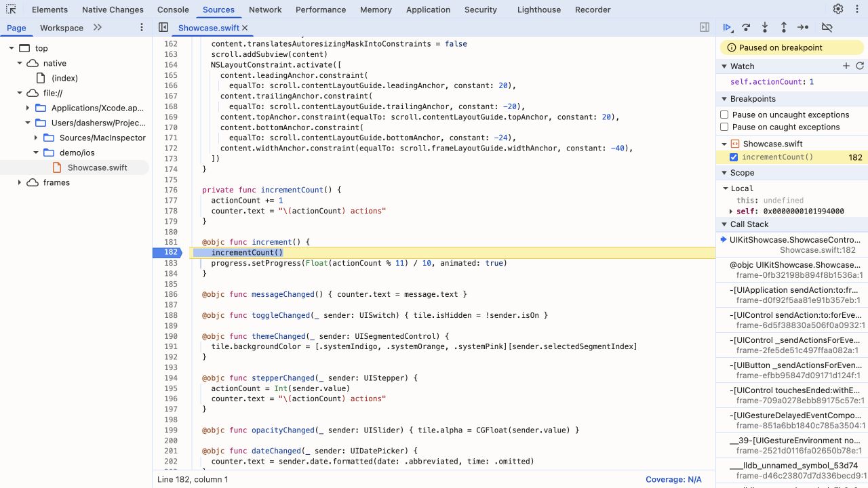Switch to the Elements tab

click(x=50, y=9)
